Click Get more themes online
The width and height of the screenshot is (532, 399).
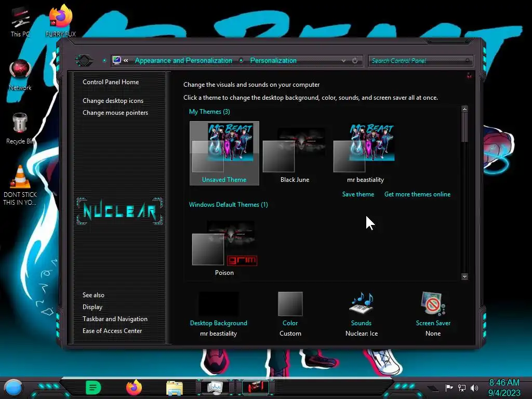[x=417, y=194]
